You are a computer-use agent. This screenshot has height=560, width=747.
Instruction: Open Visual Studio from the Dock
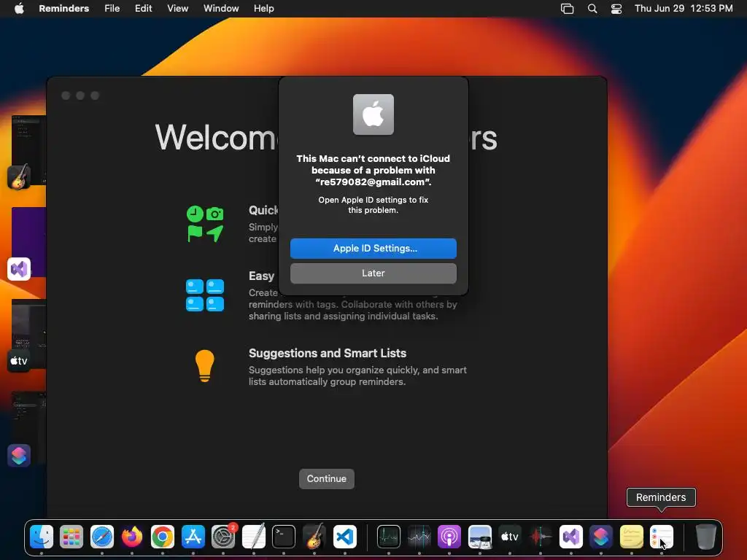pos(570,537)
